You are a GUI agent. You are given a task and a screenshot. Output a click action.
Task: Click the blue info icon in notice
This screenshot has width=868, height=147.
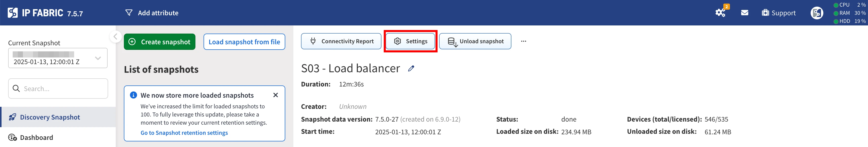click(x=133, y=95)
